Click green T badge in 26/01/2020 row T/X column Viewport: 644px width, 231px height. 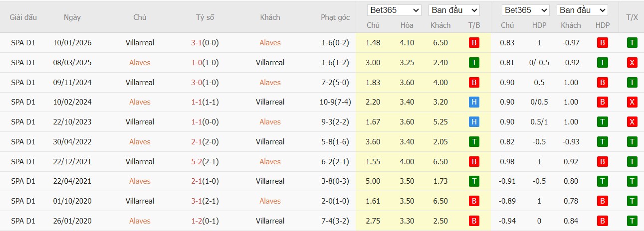pos(632,221)
